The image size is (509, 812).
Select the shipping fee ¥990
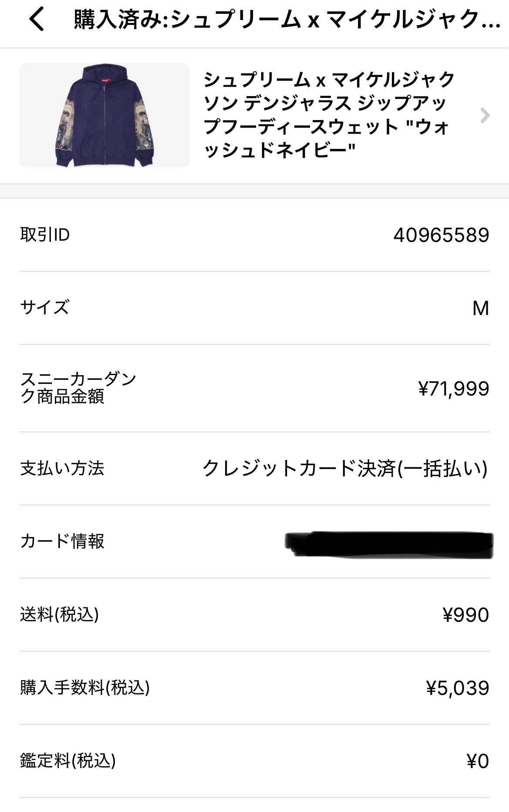pyautogui.click(x=466, y=615)
